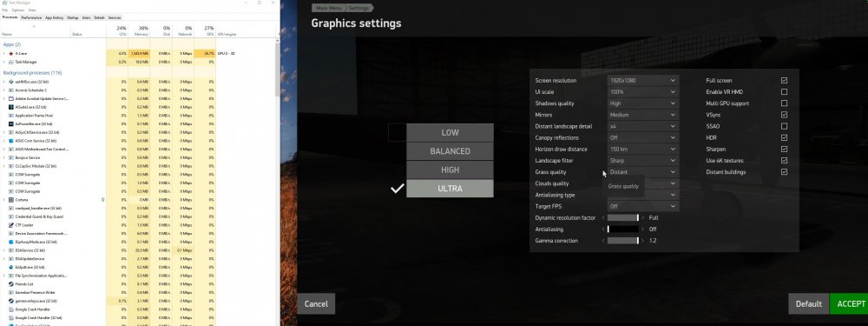
Task: Open Distant landscape detail dropdown
Action: pos(642,126)
